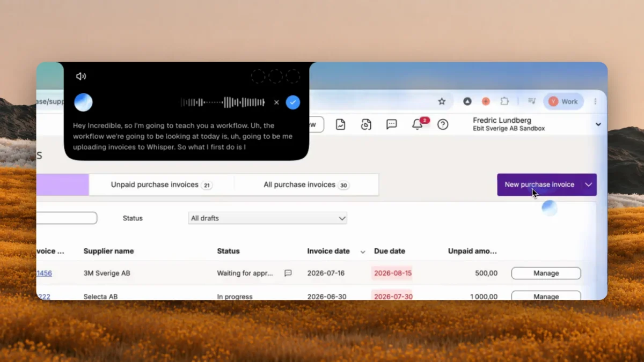Sort by Invoice date column arrow
This screenshot has height=362, width=644.
(x=363, y=252)
